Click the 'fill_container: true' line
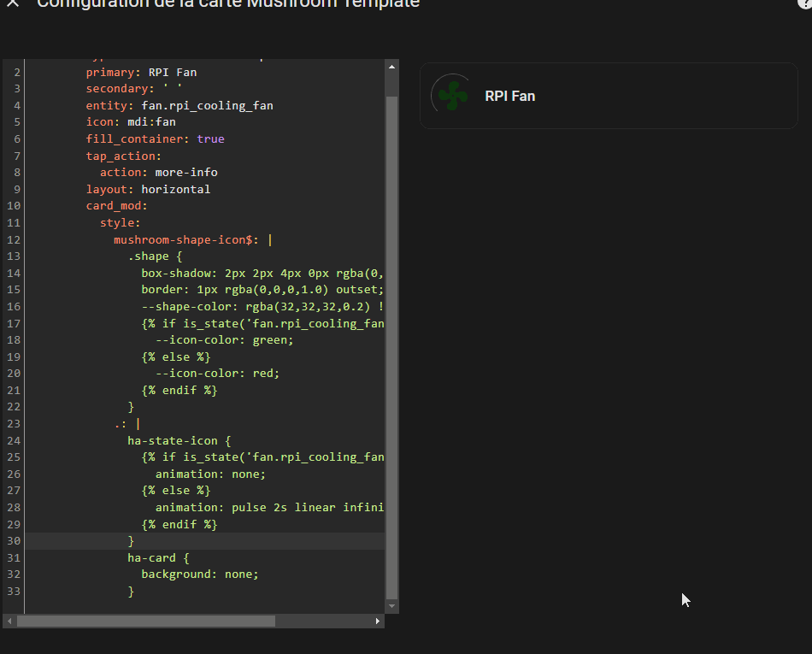812x654 pixels. [x=155, y=138]
